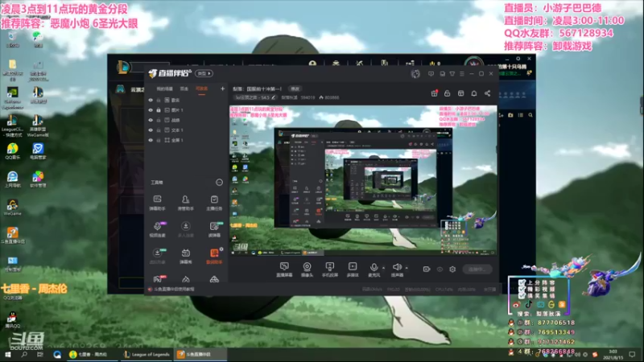This screenshot has height=362, width=644.
Task: Toggle the 扬声器 speaker icon
Action: pos(397,268)
